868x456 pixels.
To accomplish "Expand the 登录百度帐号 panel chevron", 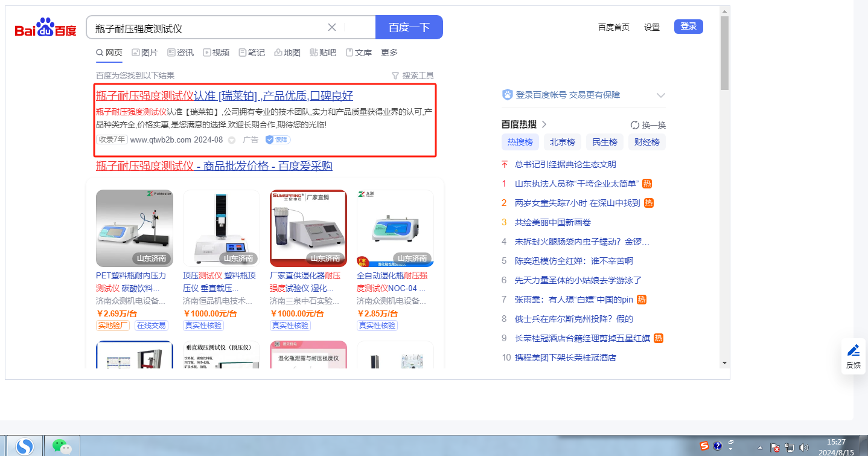I will tap(661, 95).
